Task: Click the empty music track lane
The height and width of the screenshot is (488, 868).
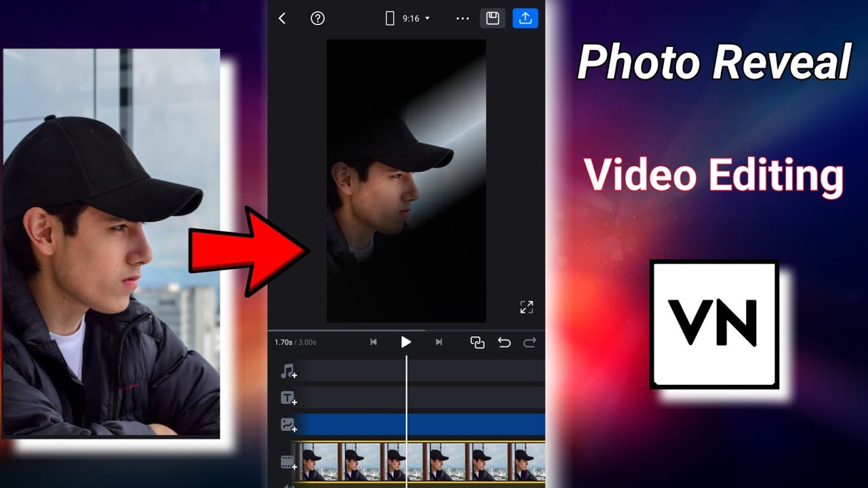Action: pyautogui.click(x=420, y=370)
